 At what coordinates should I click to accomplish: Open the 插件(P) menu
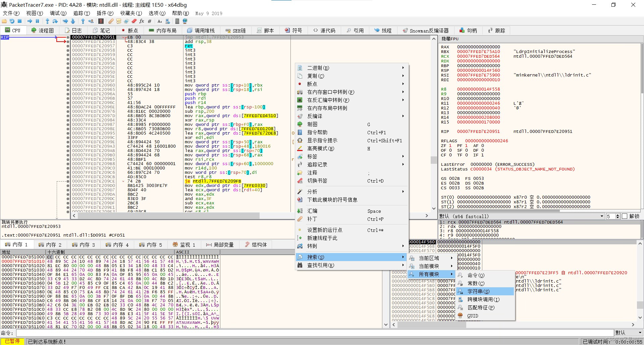[x=105, y=13]
